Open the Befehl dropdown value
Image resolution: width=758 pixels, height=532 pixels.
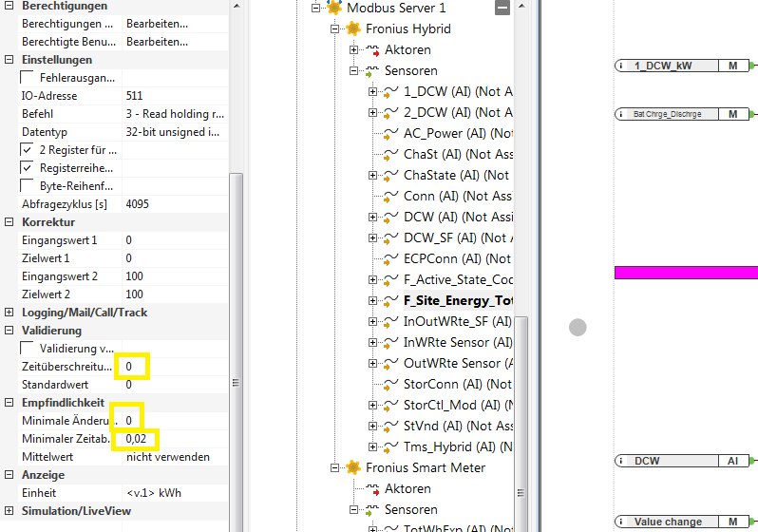(x=175, y=114)
